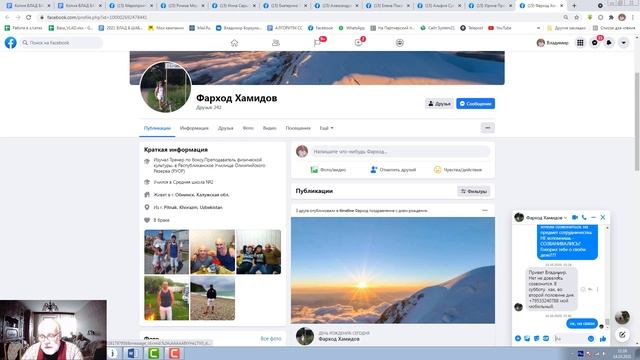Click the Все фото link
This screenshot has width=640, height=360.
tap(271, 339)
